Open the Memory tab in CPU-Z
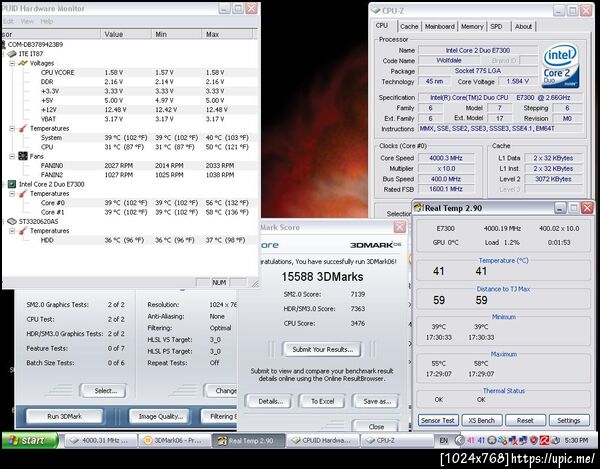600x469 pixels. tap(472, 26)
